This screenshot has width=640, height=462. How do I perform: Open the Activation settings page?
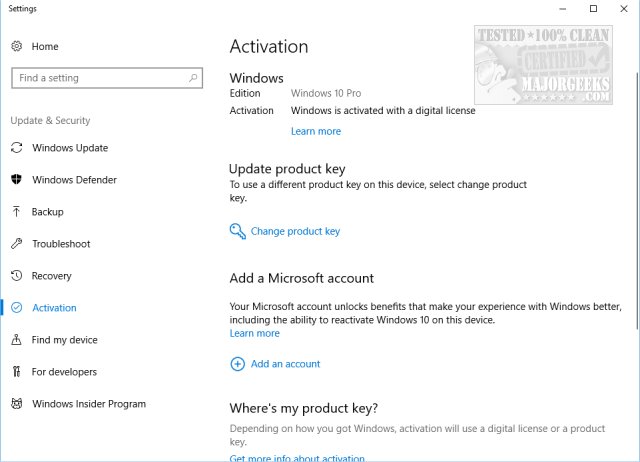click(x=54, y=308)
